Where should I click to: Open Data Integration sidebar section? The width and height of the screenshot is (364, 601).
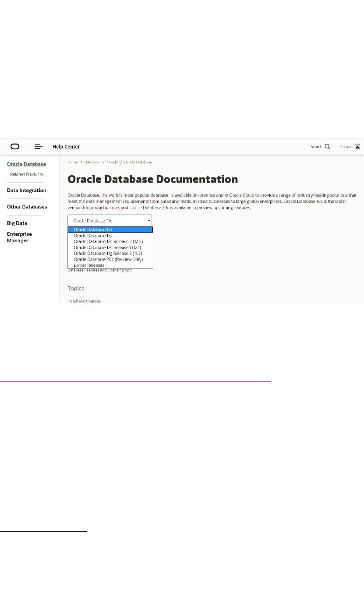pyautogui.click(x=26, y=190)
